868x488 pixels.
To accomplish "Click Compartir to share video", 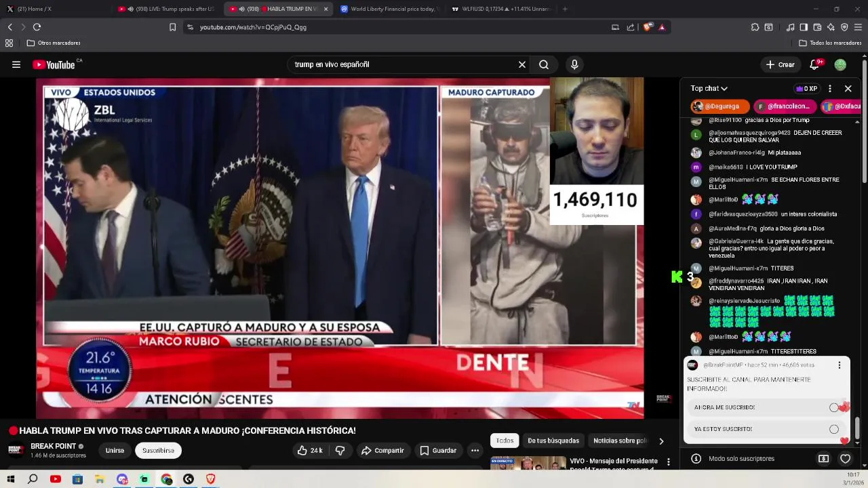I will click(x=382, y=450).
